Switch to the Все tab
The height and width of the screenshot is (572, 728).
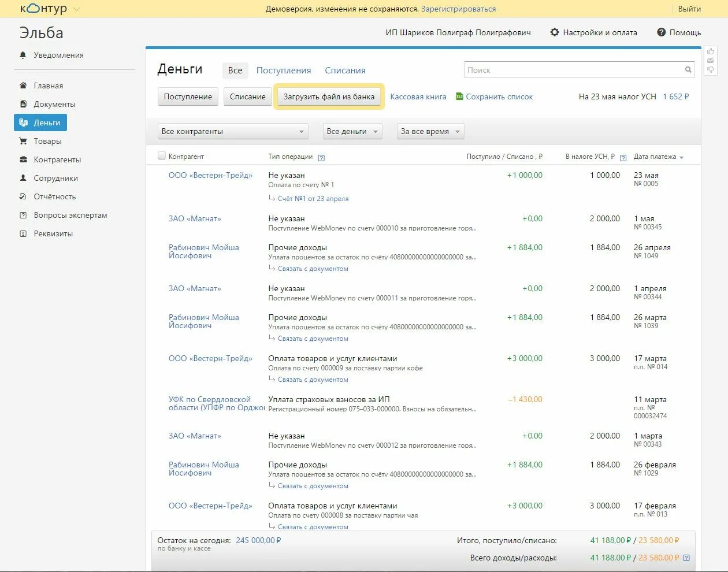click(x=235, y=70)
